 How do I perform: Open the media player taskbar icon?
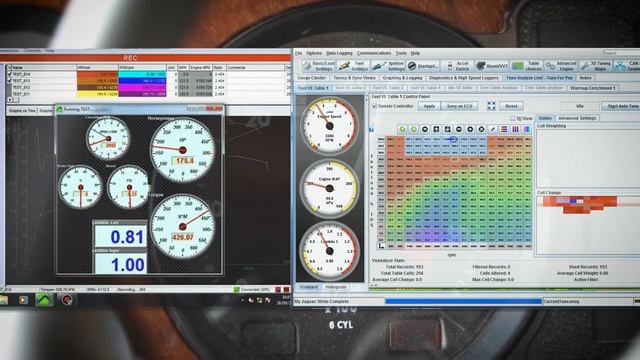click(x=23, y=300)
